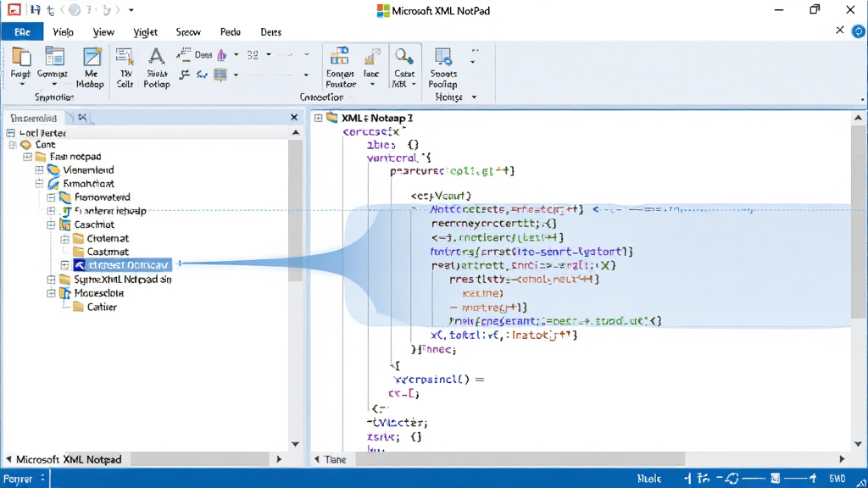Select the highlighted tree item under Castrmat
Image resolution: width=868 pixels, height=488 pixels.
(x=122, y=265)
